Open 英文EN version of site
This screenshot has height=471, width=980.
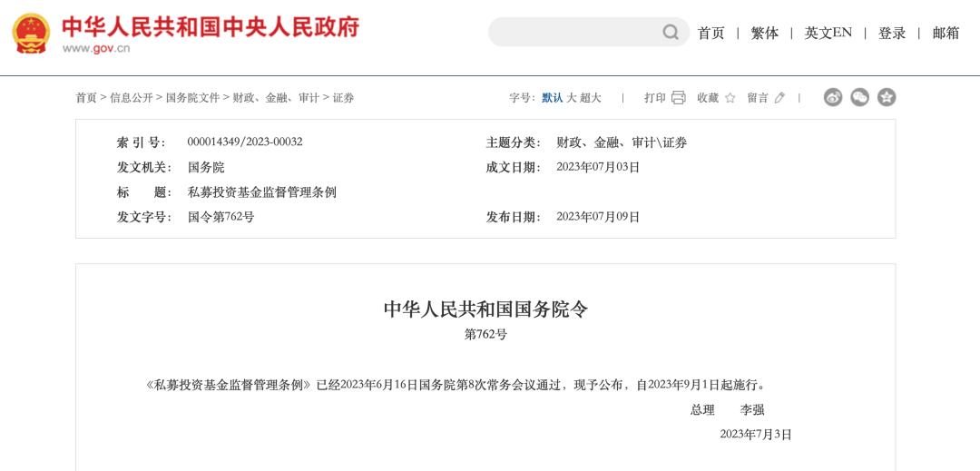[x=828, y=33]
